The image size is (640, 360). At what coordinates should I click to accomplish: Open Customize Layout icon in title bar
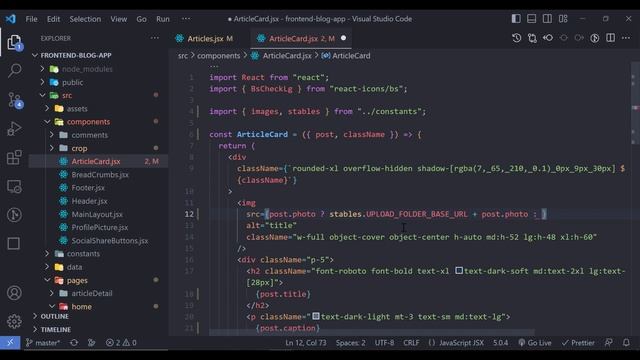pos(563,19)
